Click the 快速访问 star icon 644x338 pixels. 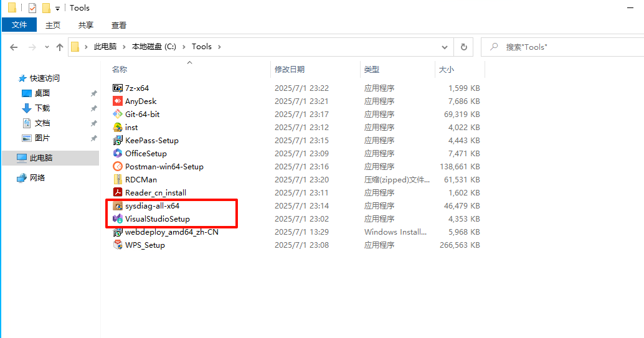pyautogui.click(x=22, y=78)
